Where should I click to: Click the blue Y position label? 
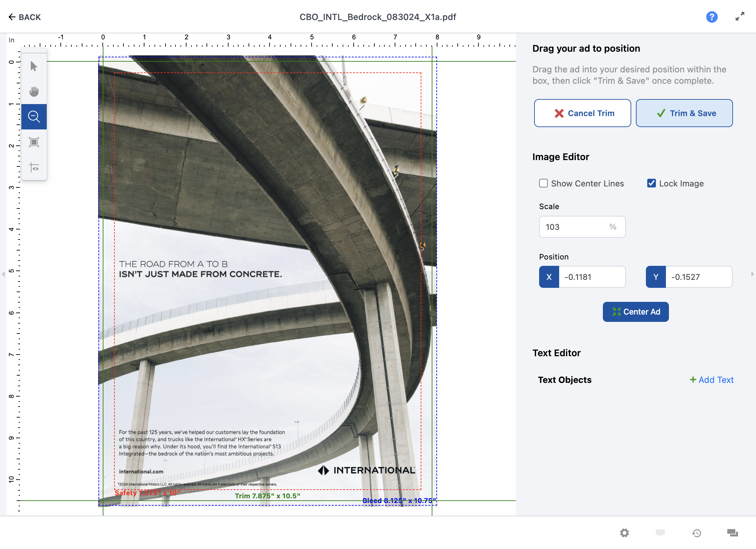coord(656,277)
